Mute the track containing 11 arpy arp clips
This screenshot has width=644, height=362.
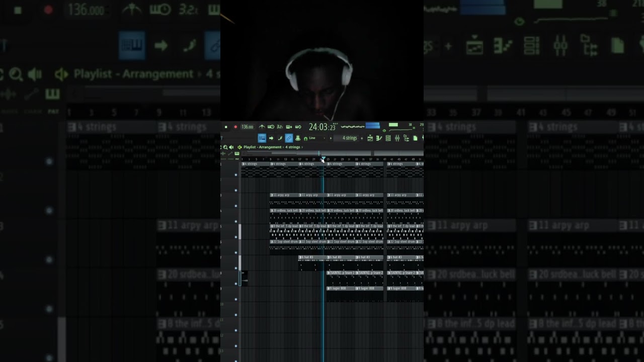click(235, 206)
